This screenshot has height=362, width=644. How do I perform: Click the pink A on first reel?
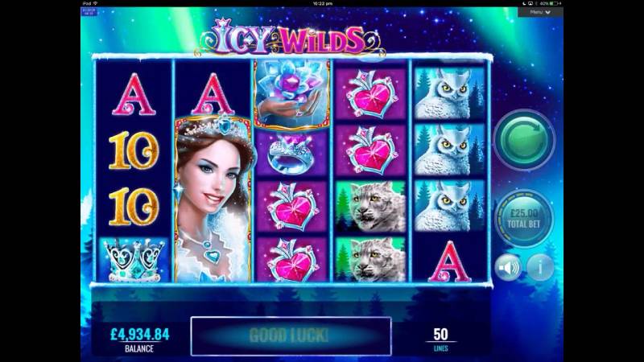pos(134,94)
